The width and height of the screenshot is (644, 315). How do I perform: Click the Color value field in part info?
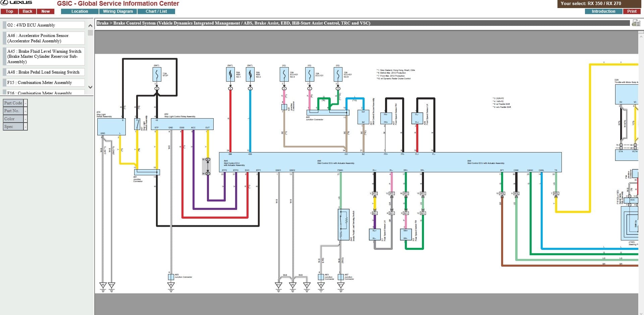coord(25,119)
